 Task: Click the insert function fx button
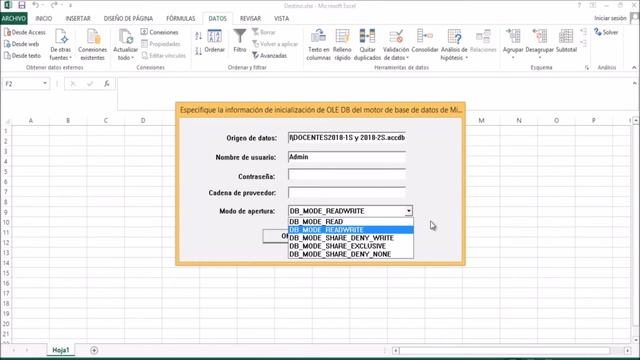(107, 84)
